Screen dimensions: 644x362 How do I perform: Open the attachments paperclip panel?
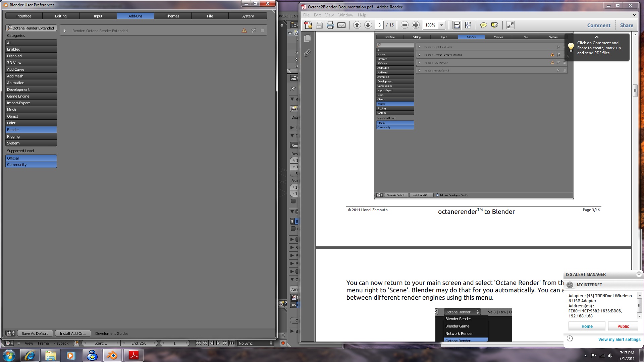307,53
